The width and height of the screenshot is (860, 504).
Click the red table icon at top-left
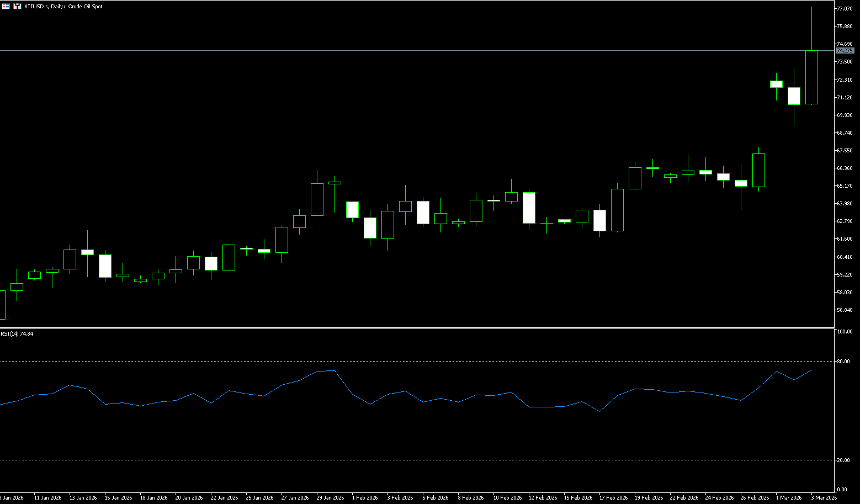point(6,6)
